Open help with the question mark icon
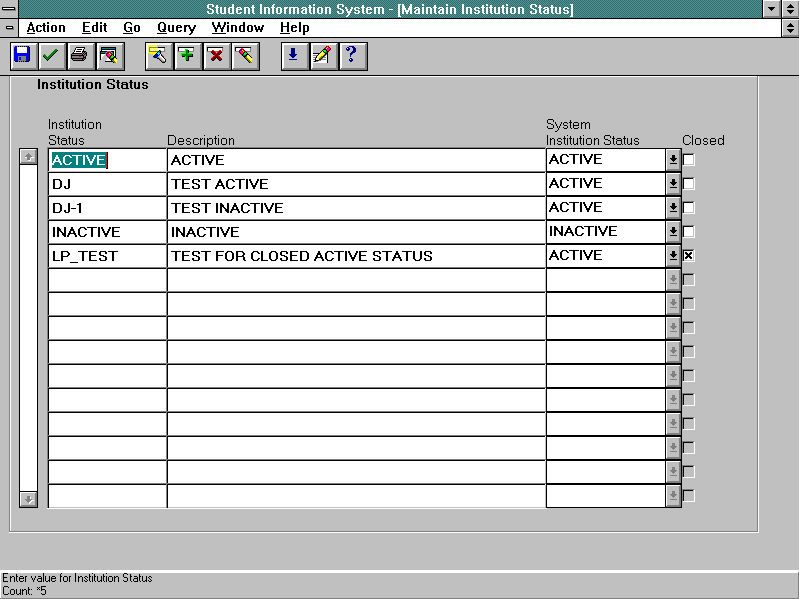799x599 pixels. 351,56
